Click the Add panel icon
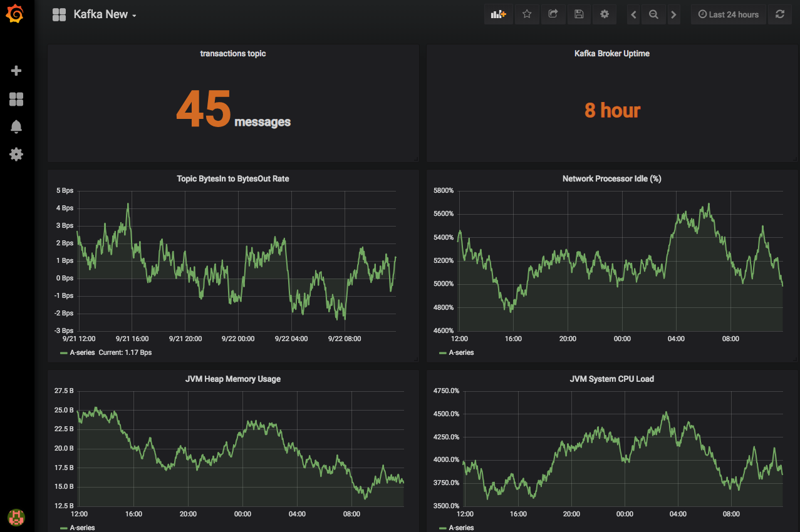Viewport: 800px width, 532px height. [499, 14]
